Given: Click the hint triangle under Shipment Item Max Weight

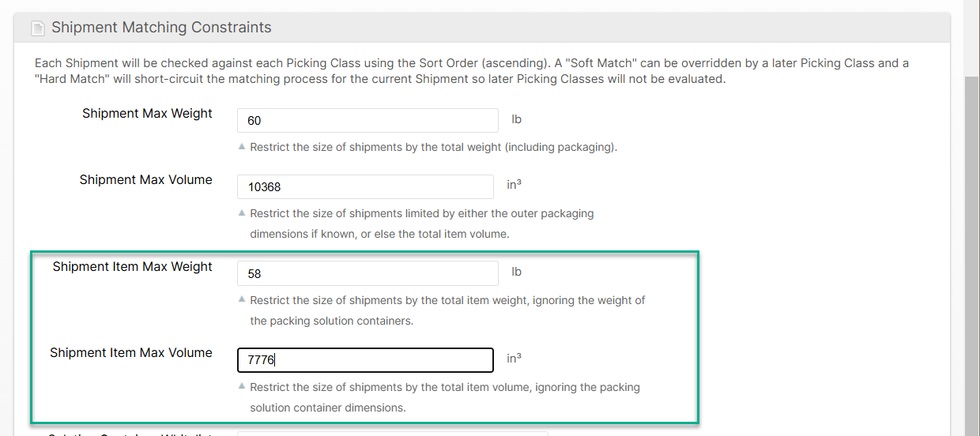Looking at the screenshot, I should pos(242,300).
